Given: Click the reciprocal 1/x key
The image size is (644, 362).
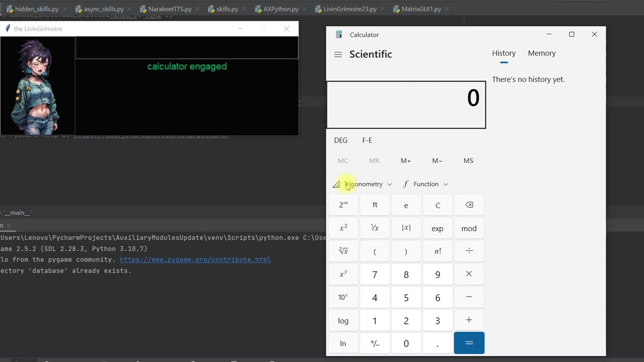Looking at the screenshot, I should click(x=375, y=228).
